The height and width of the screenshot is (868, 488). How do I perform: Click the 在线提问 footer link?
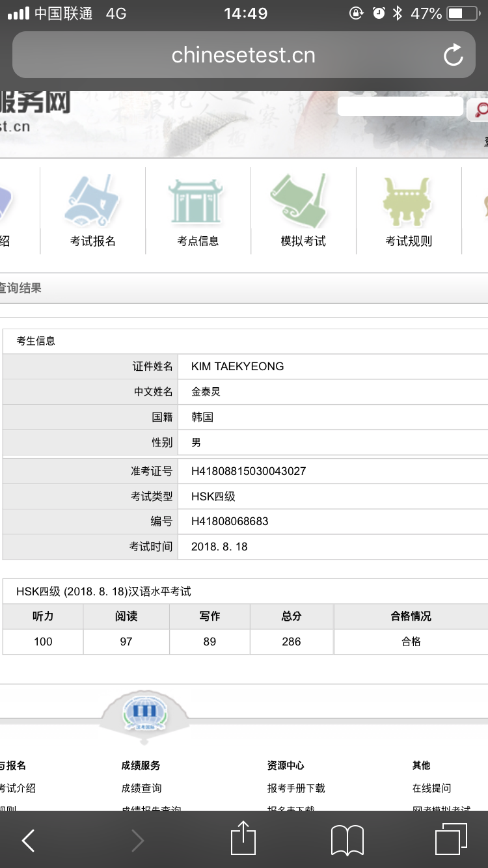[431, 788]
